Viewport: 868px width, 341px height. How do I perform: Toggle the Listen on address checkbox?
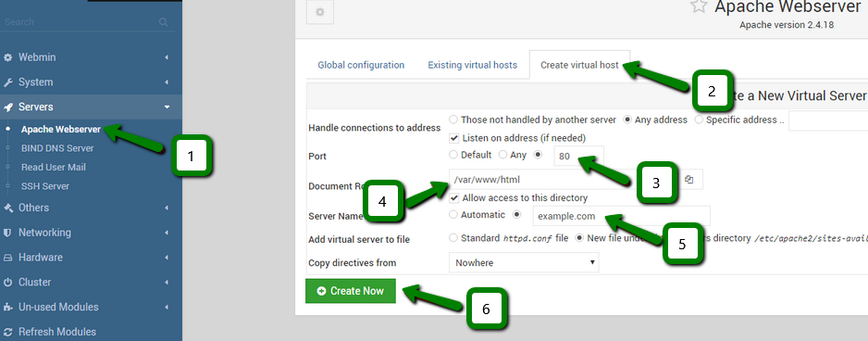(x=454, y=137)
